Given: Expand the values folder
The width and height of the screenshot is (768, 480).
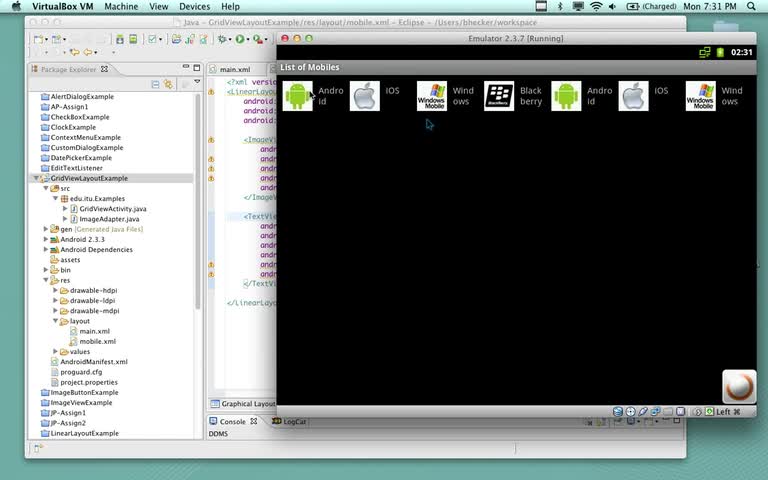Looking at the screenshot, I should pyautogui.click(x=55, y=351).
